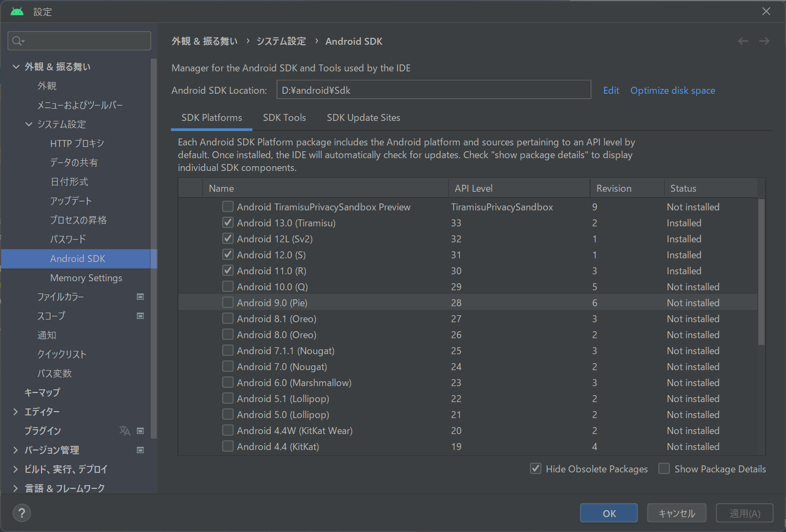Close the settings dialog with X
This screenshot has width=786, height=532.
766,11
